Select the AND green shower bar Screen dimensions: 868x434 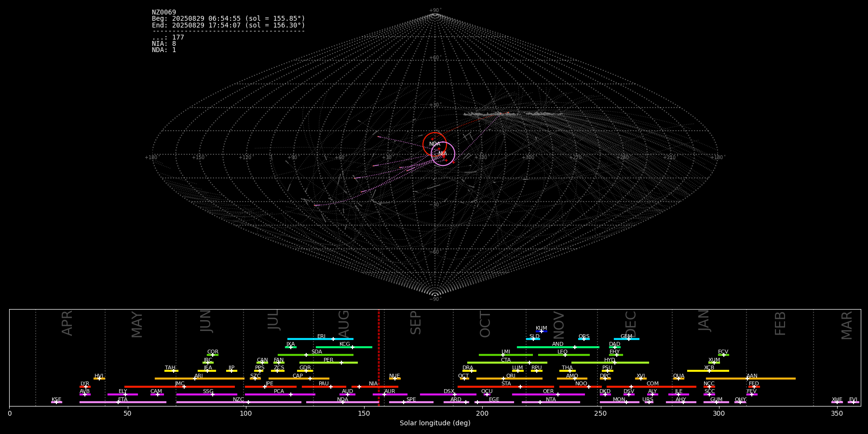[558, 347]
